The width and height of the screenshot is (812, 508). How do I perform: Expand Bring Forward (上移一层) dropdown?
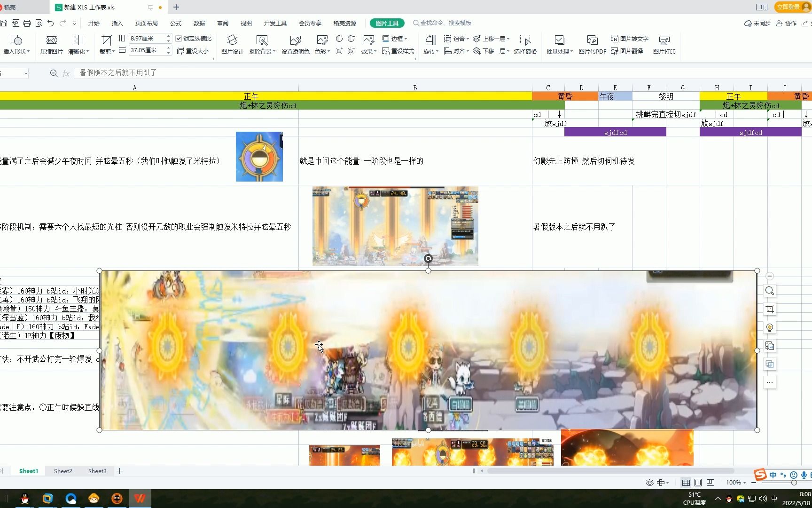[x=508, y=39]
